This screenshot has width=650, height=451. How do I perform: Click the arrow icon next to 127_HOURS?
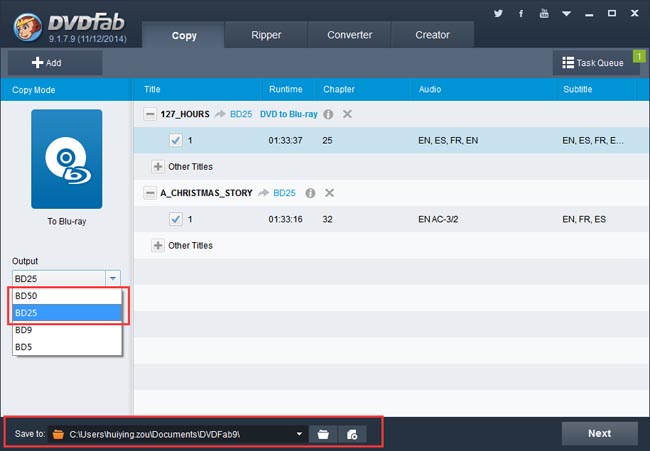pos(220,114)
